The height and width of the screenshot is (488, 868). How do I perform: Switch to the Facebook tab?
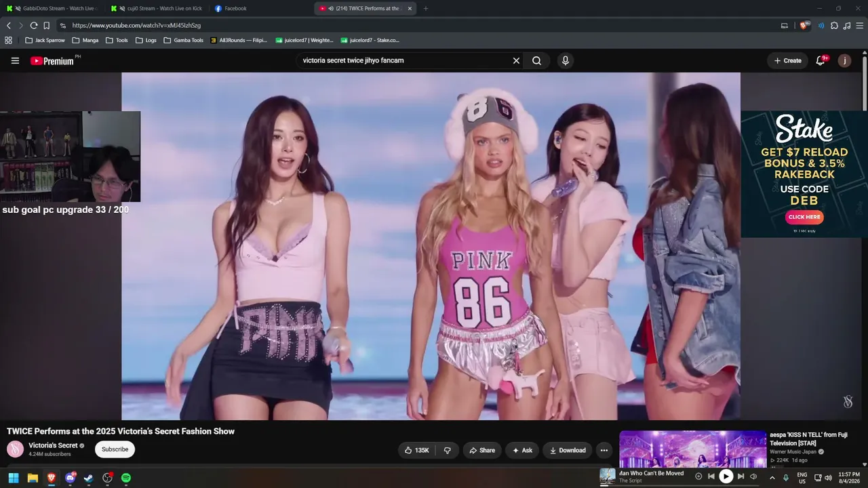(x=261, y=9)
